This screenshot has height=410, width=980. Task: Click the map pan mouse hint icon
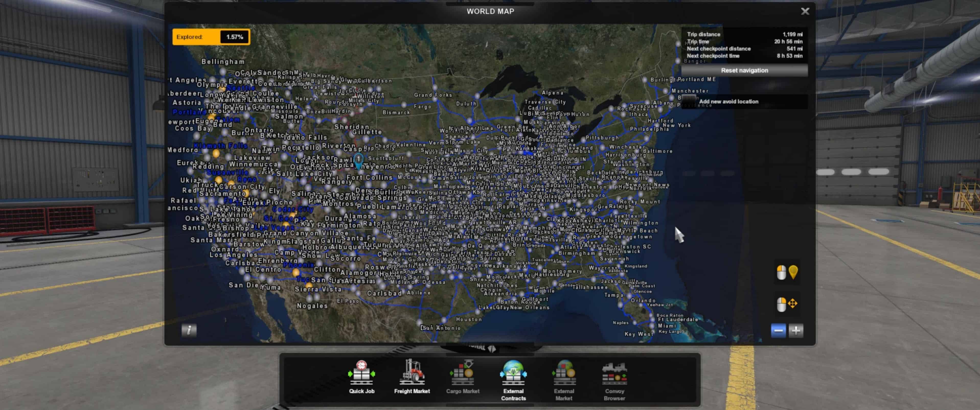click(787, 304)
